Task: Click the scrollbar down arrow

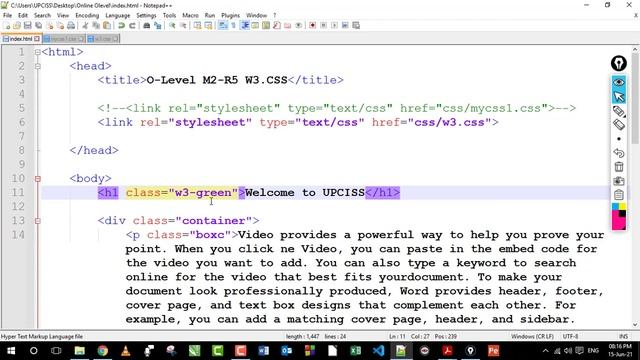Action: pyautogui.click(x=635, y=324)
